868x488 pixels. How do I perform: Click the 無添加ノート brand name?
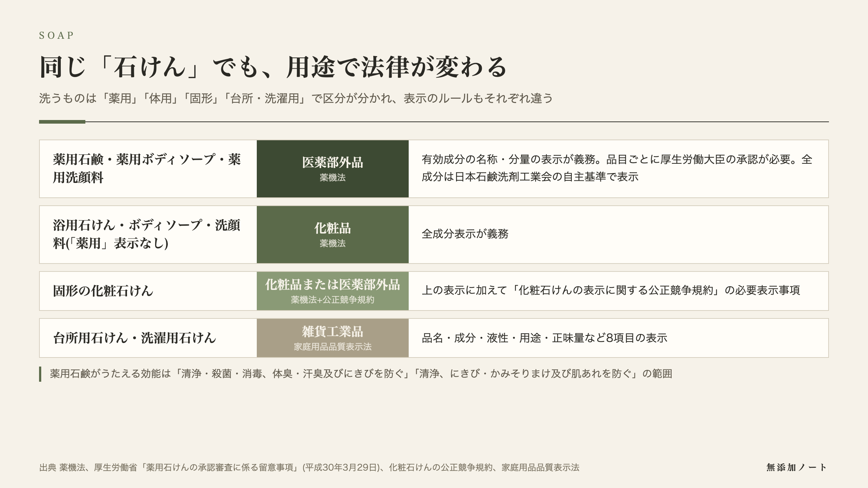(797, 467)
